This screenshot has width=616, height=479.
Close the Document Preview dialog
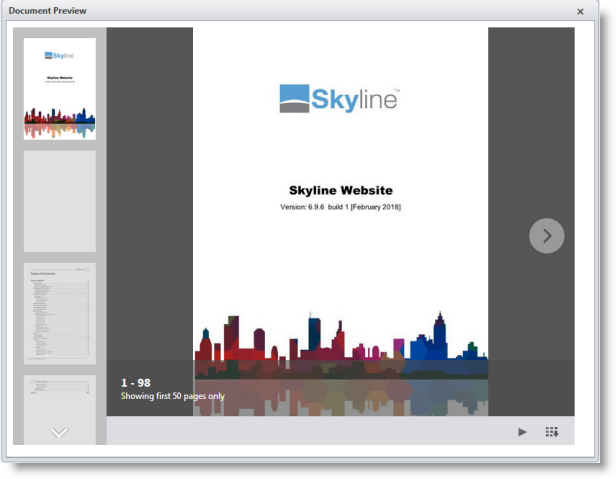point(580,12)
